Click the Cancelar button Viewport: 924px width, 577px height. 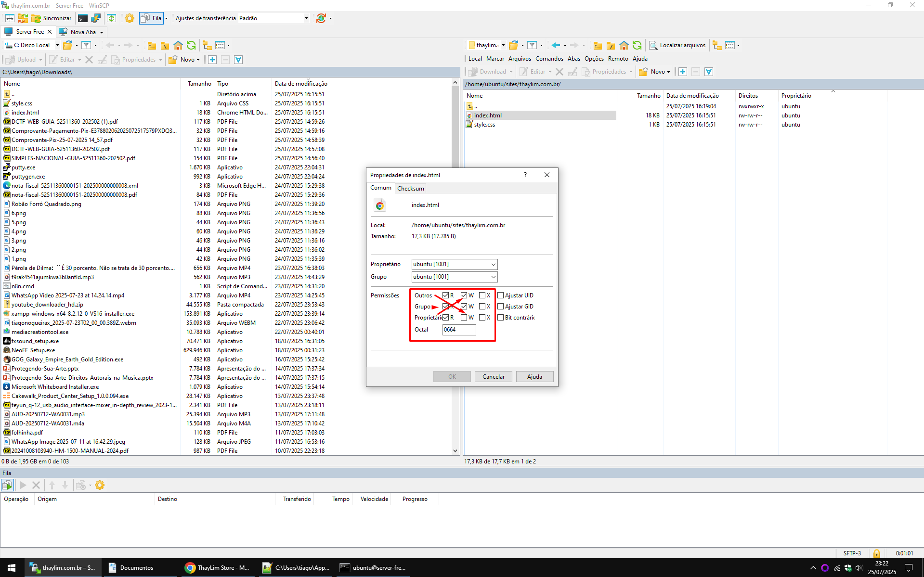coord(493,377)
